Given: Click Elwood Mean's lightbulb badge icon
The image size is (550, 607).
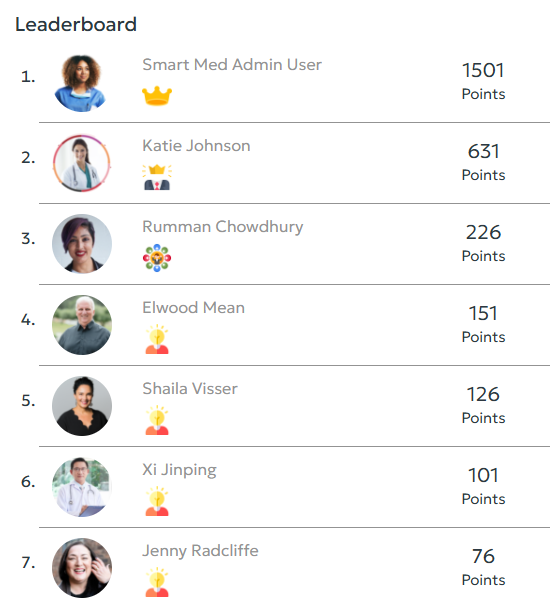Looking at the screenshot, I should (x=157, y=339).
